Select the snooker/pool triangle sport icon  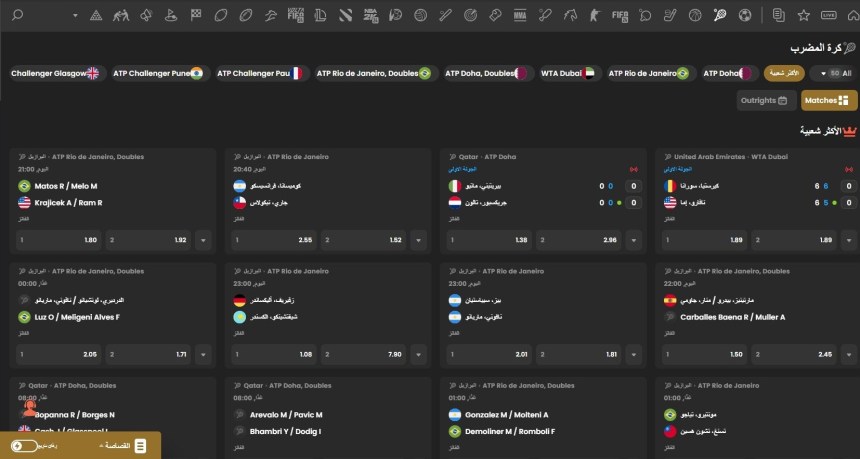tap(96, 15)
